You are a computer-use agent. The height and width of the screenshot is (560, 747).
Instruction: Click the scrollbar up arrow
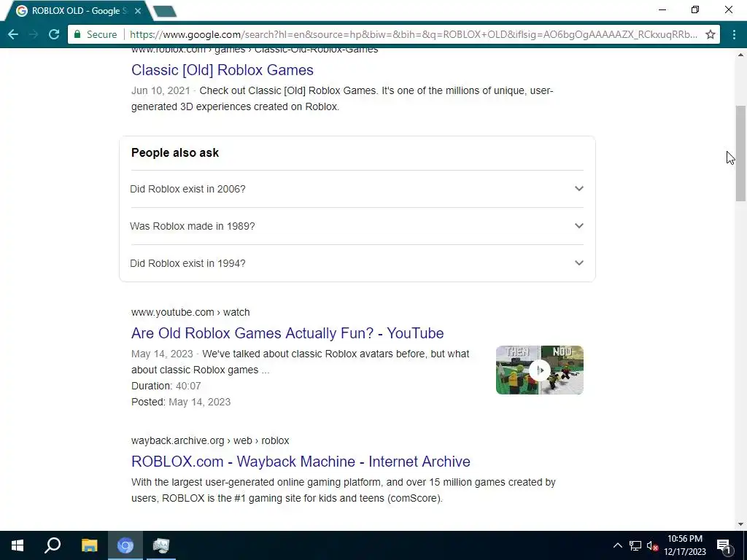tap(740, 54)
